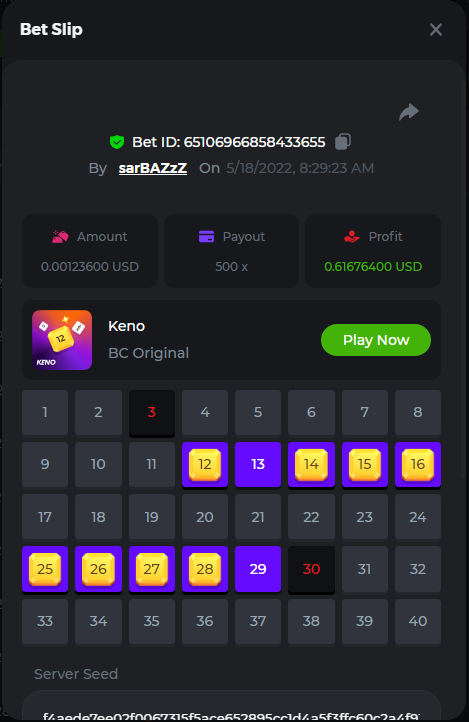Select purple Keno tile 13

pyautogui.click(x=258, y=465)
